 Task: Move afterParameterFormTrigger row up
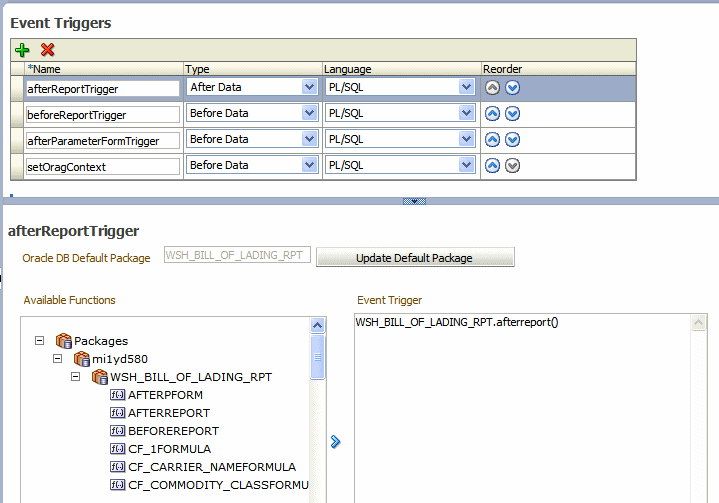coord(492,139)
